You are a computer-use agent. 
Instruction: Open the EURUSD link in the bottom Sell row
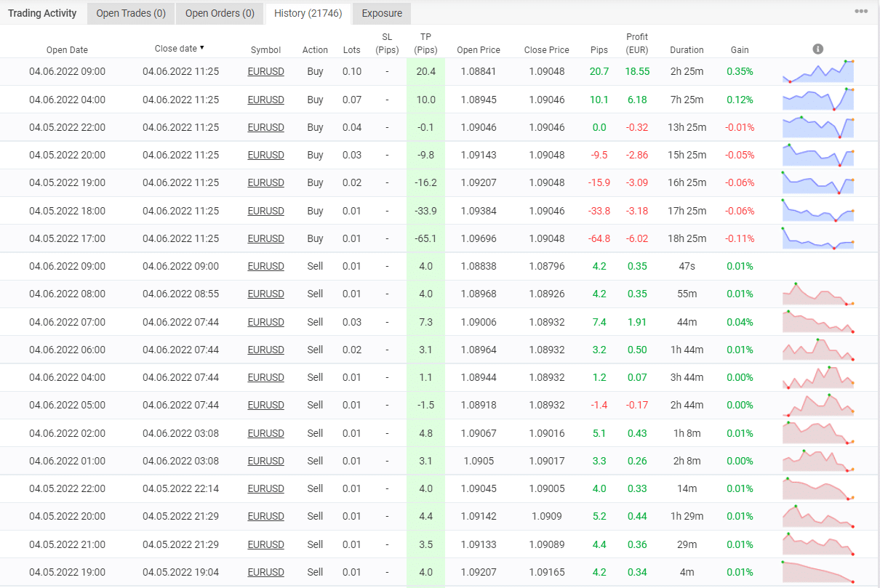pos(265,572)
